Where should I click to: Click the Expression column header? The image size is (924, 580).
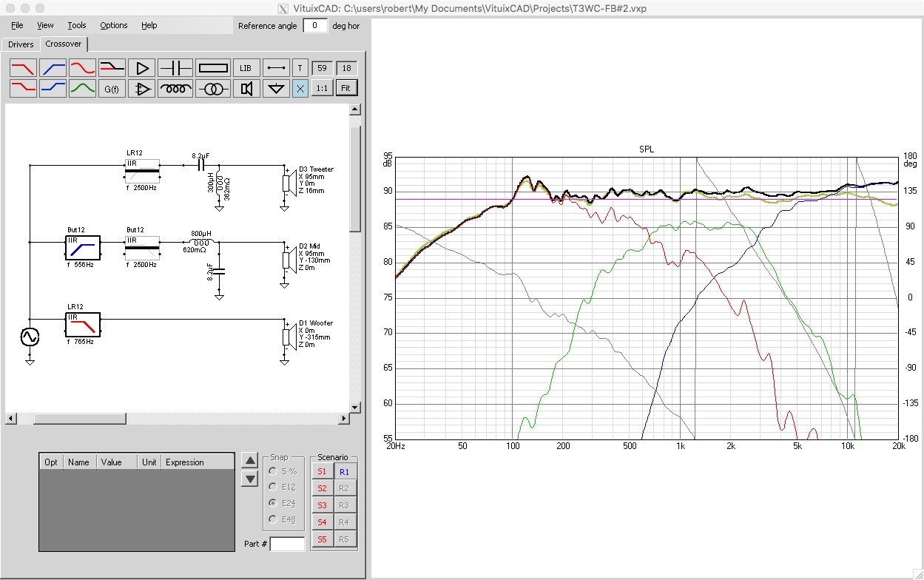(198, 462)
